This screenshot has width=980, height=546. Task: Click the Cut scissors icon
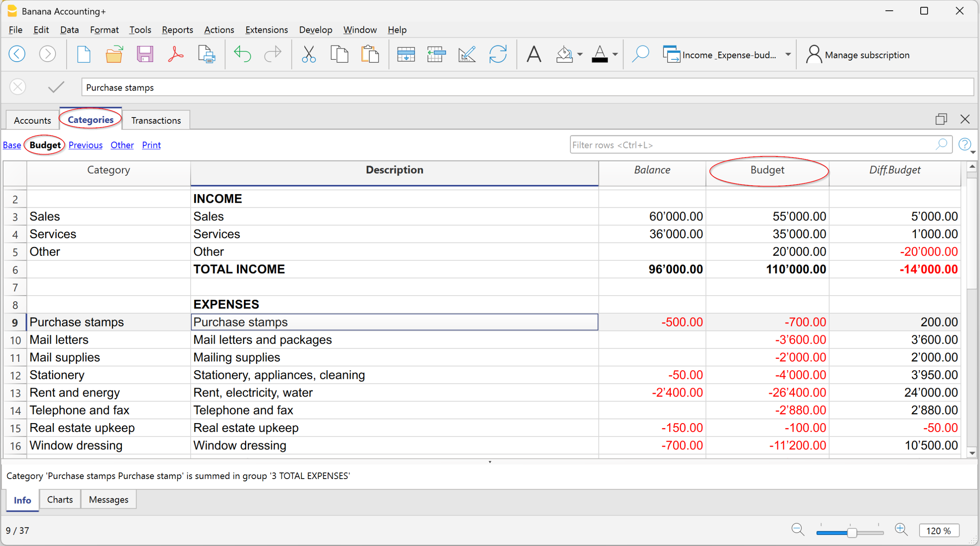[309, 54]
